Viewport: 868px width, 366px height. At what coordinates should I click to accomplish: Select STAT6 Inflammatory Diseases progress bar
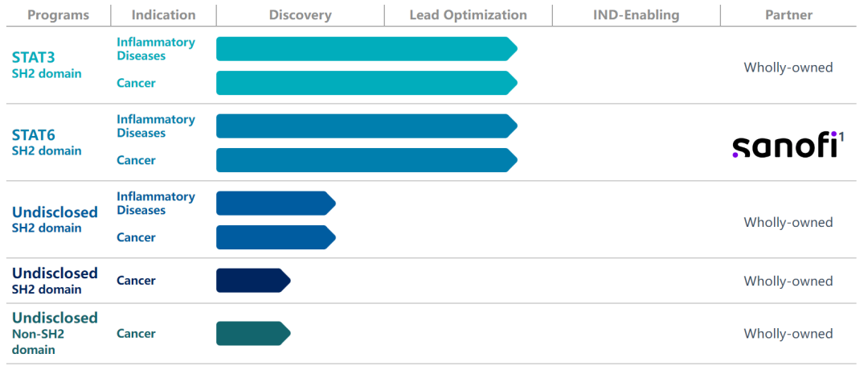tap(366, 126)
